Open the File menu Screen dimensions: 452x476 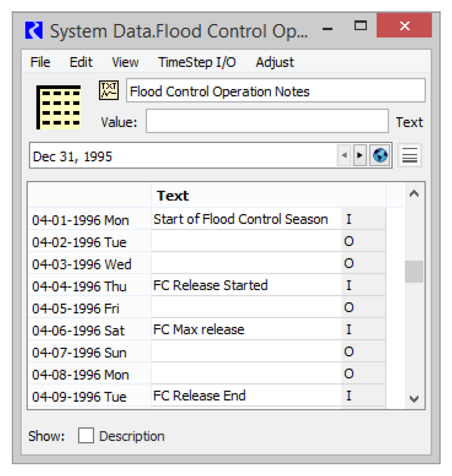(40, 62)
